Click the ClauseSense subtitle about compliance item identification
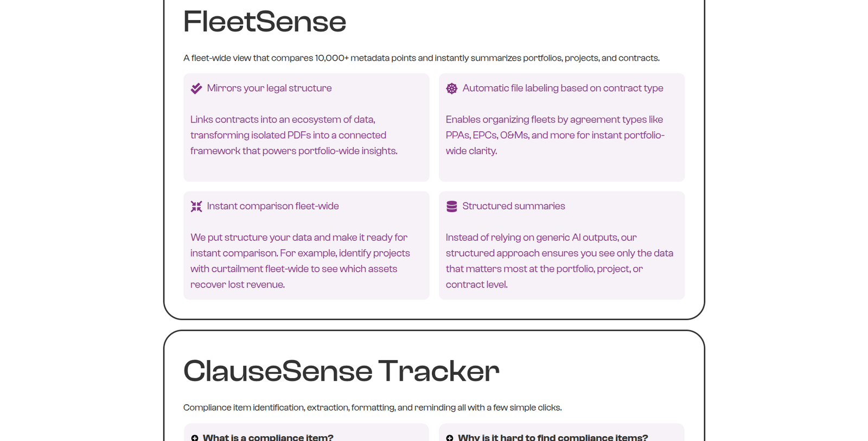This screenshot has width=868, height=441. (x=373, y=407)
